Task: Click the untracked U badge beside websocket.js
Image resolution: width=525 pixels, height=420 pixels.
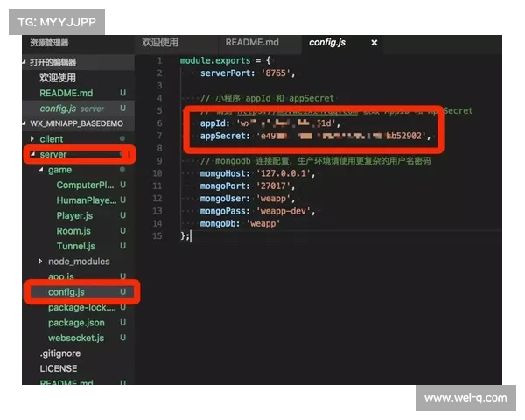Action: point(122,338)
